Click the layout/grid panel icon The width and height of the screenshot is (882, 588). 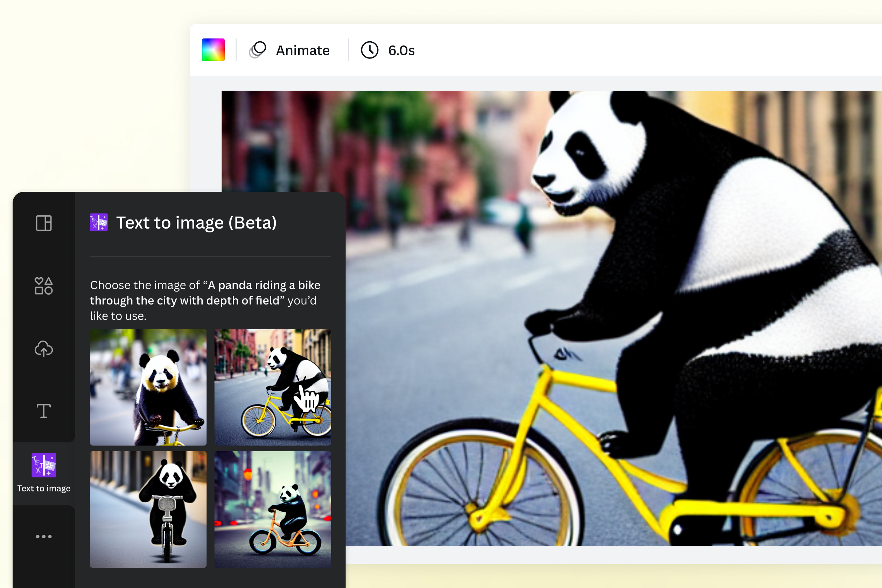tap(43, 223)
